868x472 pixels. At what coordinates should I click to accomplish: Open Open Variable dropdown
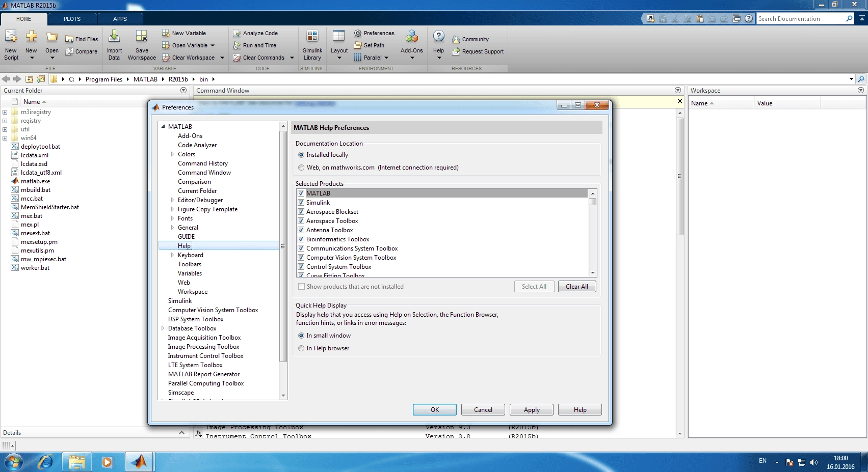pyautogui.click(x=213, y=45)
